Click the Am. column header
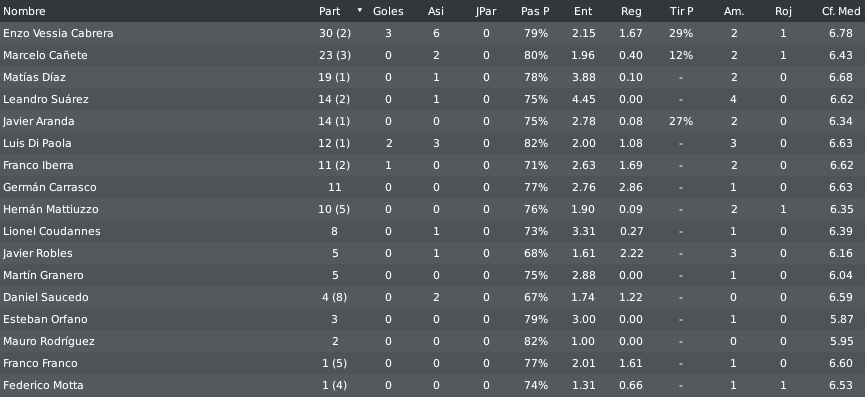This screenshot has width=865, height=397. [x=734, y=11]
